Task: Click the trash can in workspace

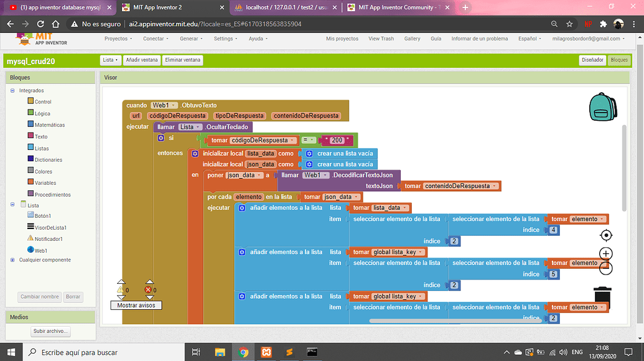Action: (602, 298)
